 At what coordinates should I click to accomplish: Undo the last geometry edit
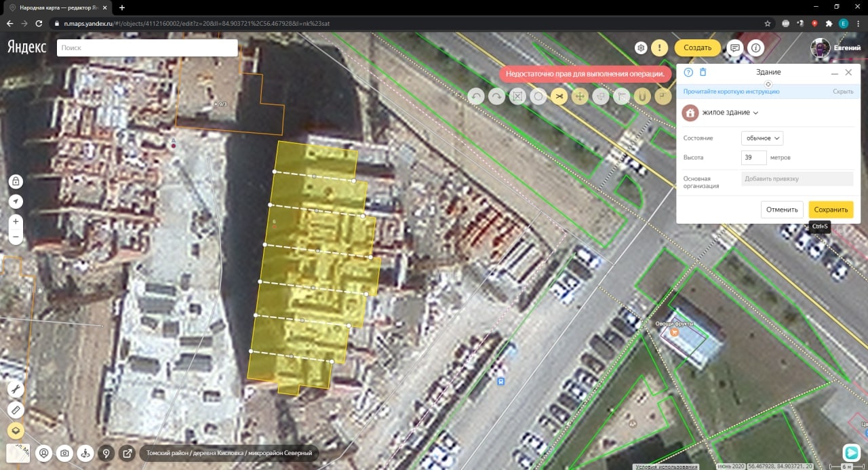476,96
